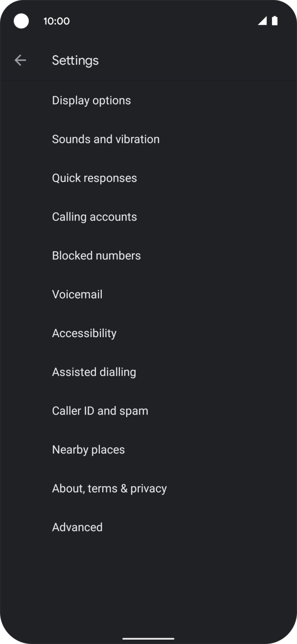The width and height of the screenshot is (297, 644).
Task: Select Accessibility options
Action: tap(84, 333)
